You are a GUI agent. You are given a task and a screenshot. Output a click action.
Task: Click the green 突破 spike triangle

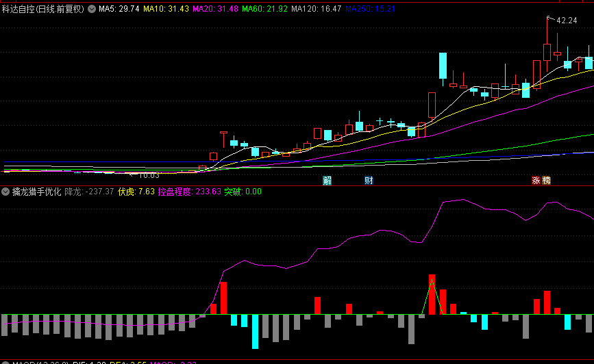click(x=432, y=298)
